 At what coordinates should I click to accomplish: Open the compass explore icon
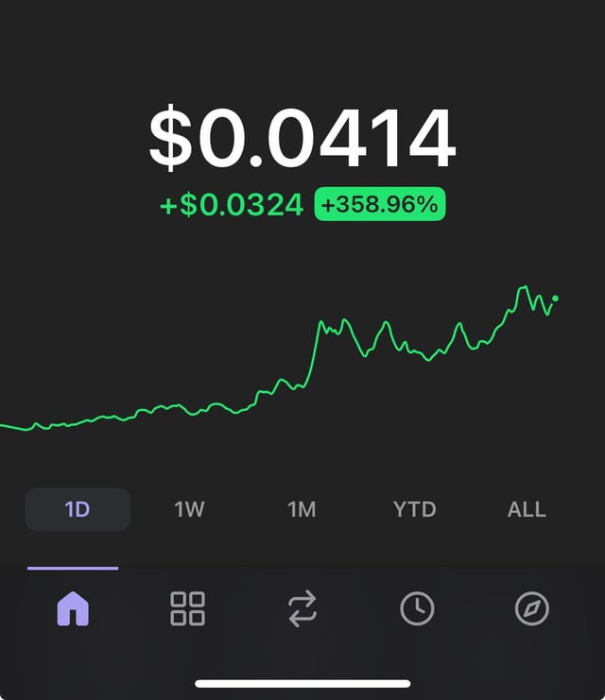[x=531, y=608]
